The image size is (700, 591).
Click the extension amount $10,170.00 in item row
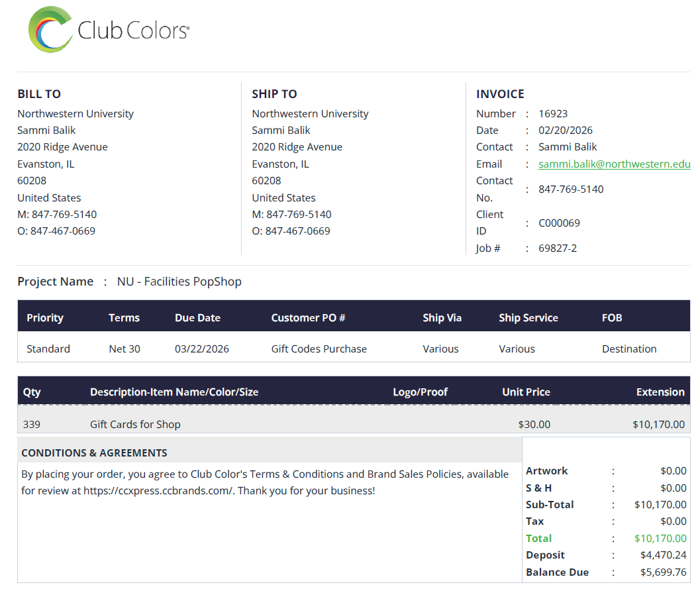point(658,425)
